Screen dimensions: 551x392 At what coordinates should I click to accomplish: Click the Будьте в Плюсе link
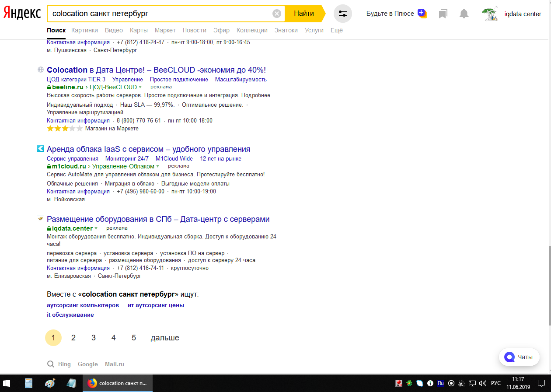click(x=390, y=14)
